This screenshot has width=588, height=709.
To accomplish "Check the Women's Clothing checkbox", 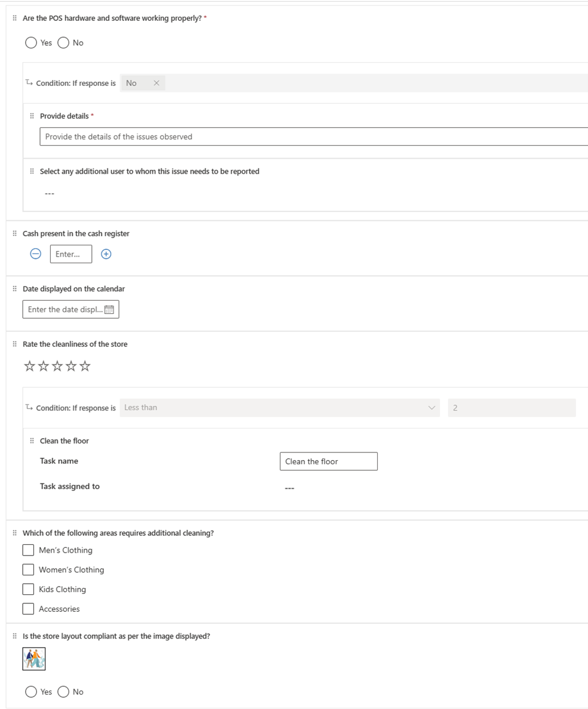I will tap(28, 569).
